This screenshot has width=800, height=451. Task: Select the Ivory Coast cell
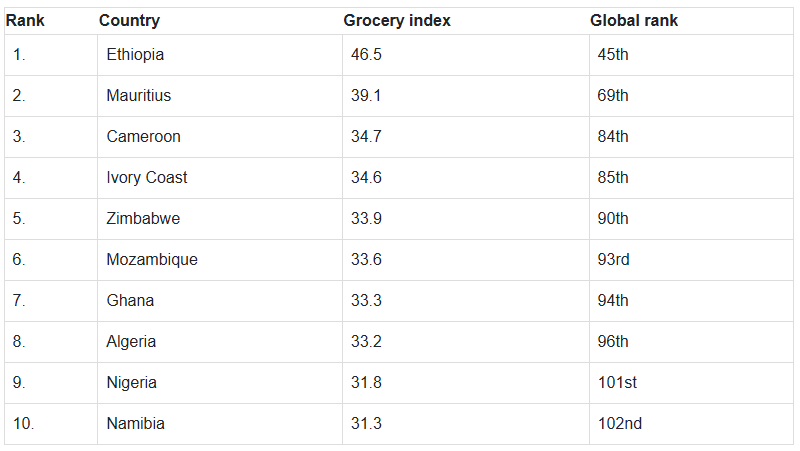point(147,178)
